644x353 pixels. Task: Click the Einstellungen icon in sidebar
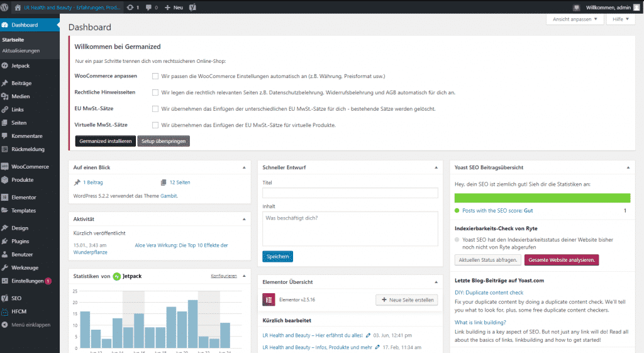point(5,281)
